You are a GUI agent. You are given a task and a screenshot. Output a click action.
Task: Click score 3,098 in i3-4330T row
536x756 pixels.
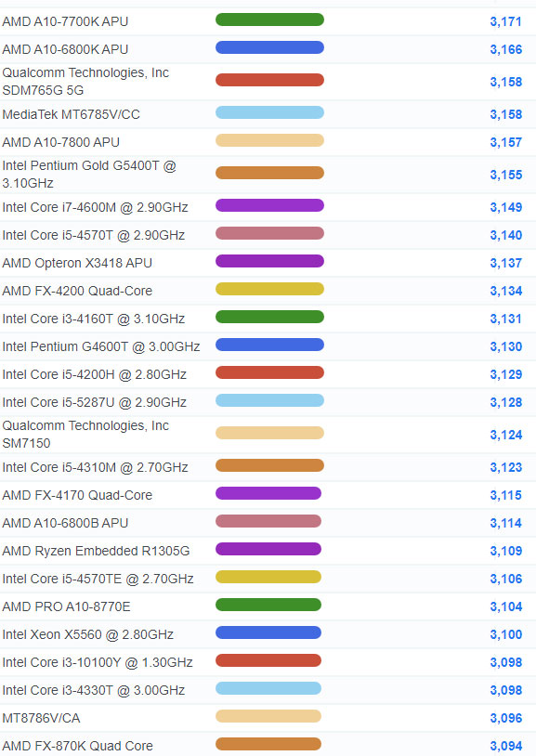[505, 691]
